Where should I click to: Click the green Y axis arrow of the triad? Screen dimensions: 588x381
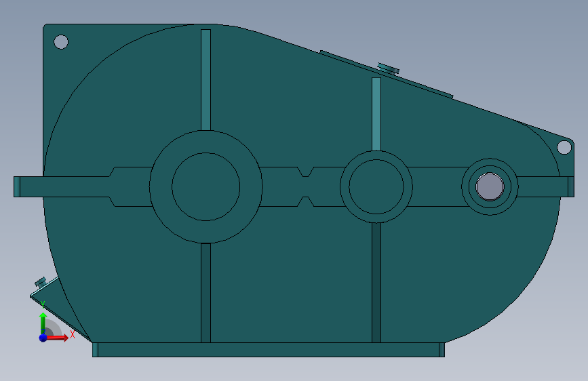tap(43, 323)
